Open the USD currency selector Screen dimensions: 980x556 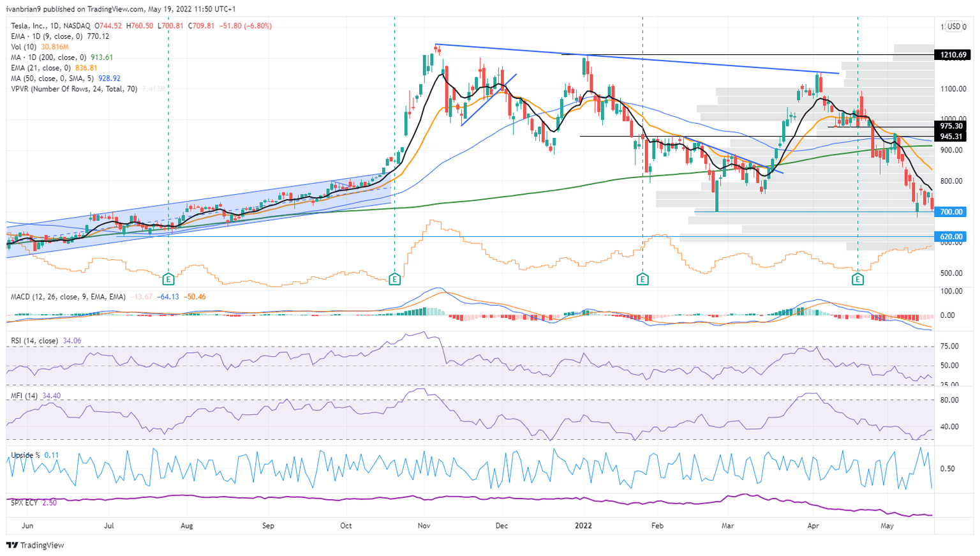(953, 26)
